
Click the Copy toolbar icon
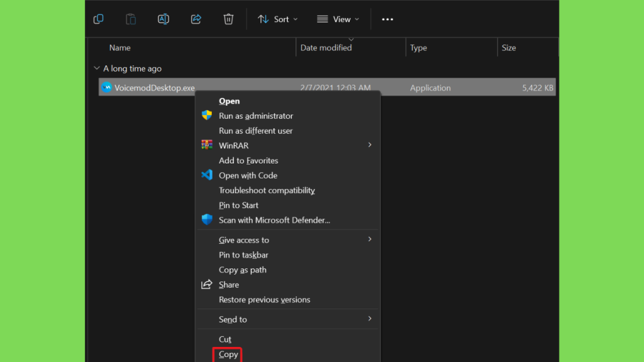[x=98, y=19]
